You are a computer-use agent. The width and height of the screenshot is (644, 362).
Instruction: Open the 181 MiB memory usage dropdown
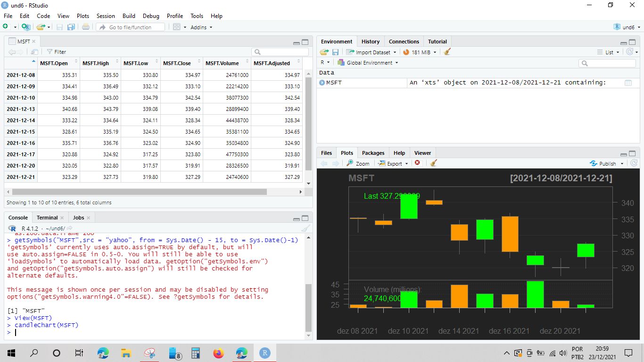[x=420, y=52]
